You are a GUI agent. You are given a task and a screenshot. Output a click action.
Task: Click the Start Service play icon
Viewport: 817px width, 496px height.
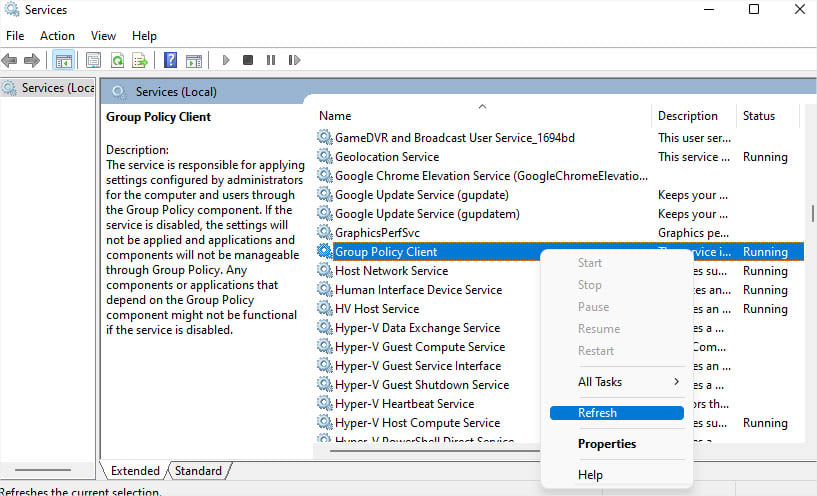click(x=226, y=60)
